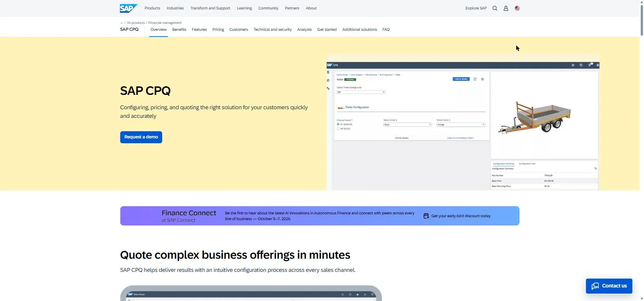Click the bottom link icon in CPQ screenshot sidebar

[328, 88]
